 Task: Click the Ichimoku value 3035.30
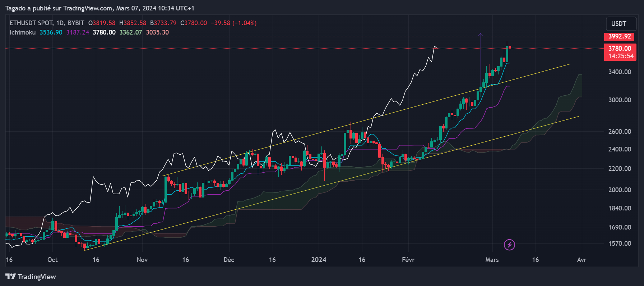tap(157, 32)
